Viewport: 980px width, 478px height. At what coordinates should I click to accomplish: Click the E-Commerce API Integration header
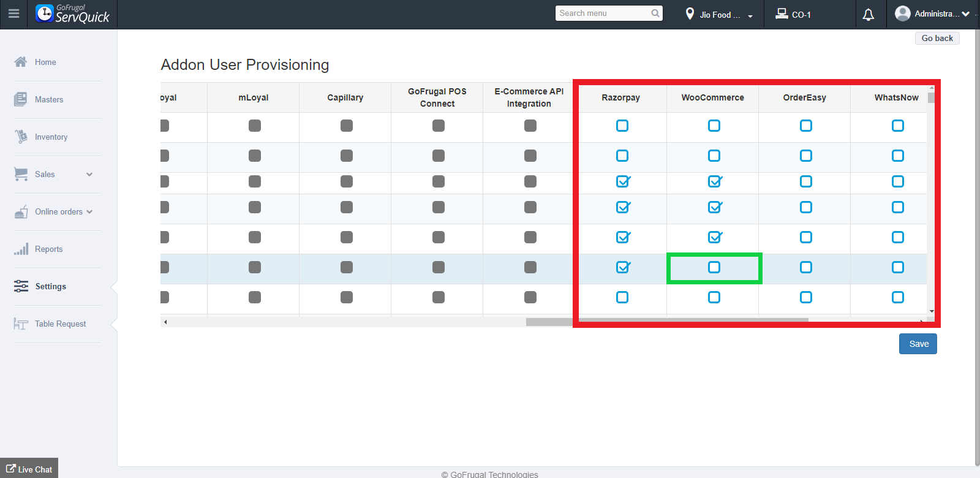pyautogui.click(x=529, y=97)
